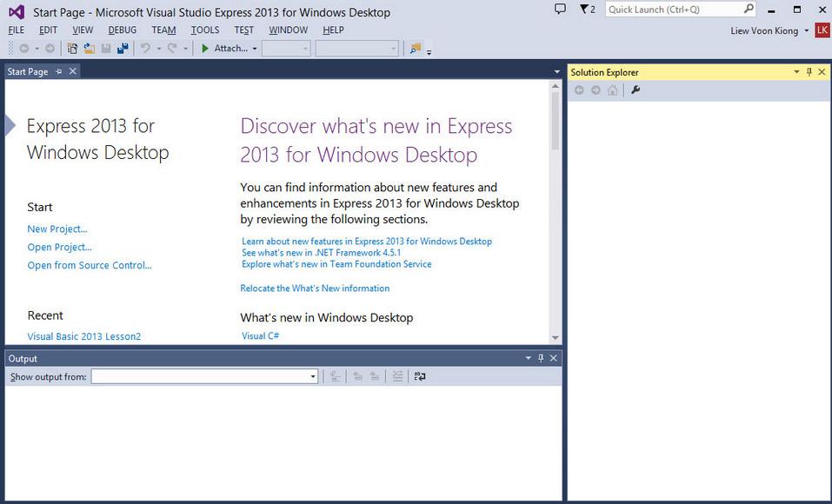Open the FILE menu

[x=16, y=30]
